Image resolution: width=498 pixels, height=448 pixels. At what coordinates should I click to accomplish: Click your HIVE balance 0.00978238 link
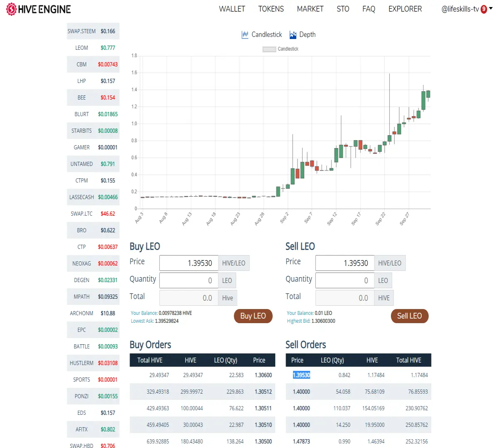(175, 313)
